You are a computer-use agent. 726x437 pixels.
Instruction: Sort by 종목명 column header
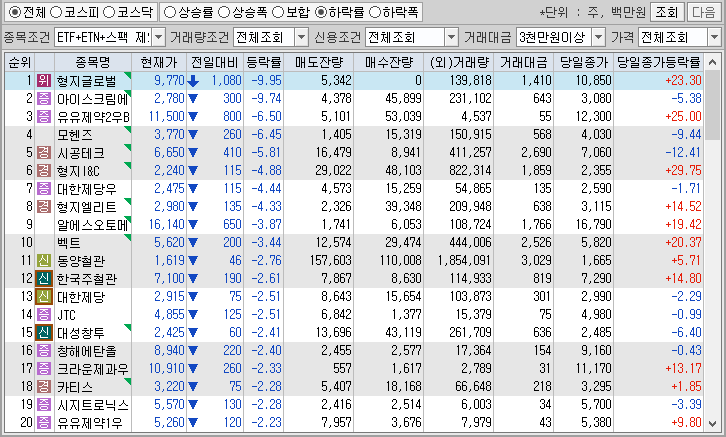click(x=93, y=62)
